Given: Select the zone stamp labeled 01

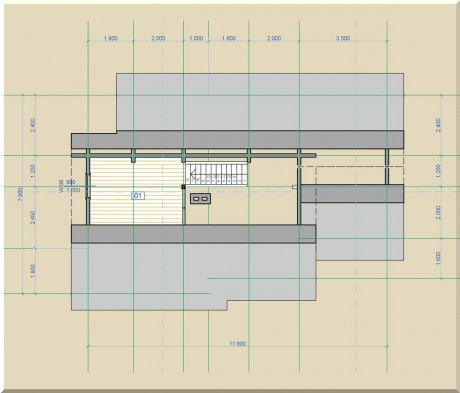Looking at the screenshot, I should pyautogui.click(x=138, y=195).
